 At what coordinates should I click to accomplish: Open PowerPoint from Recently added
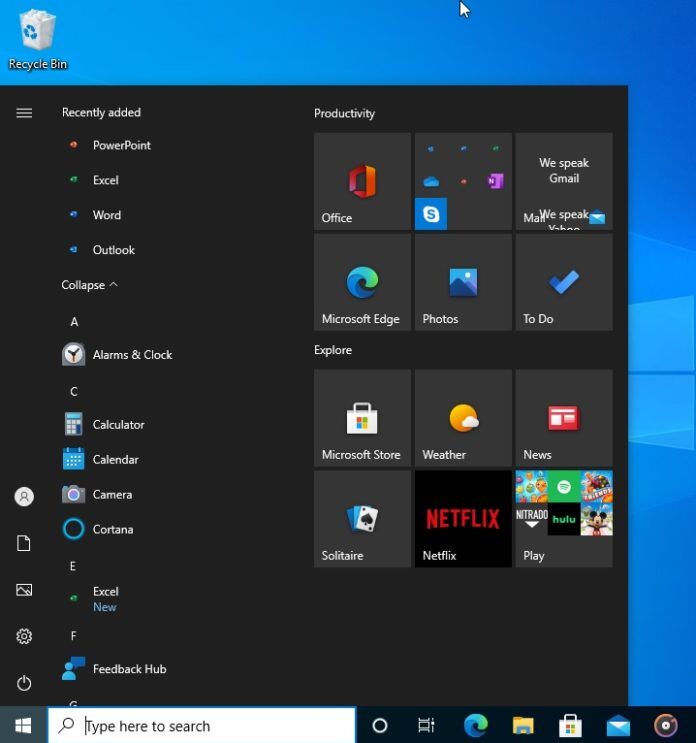coord(121,145)
